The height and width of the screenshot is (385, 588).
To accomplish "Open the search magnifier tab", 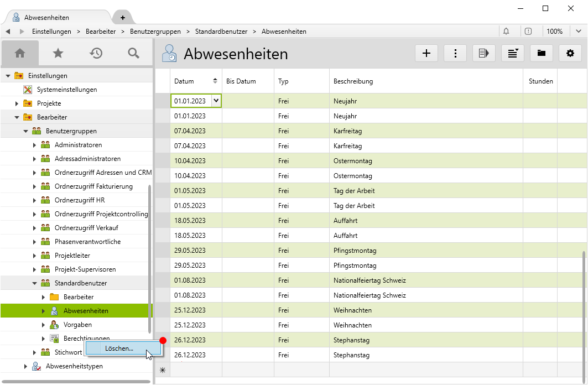I will point(133,53).
